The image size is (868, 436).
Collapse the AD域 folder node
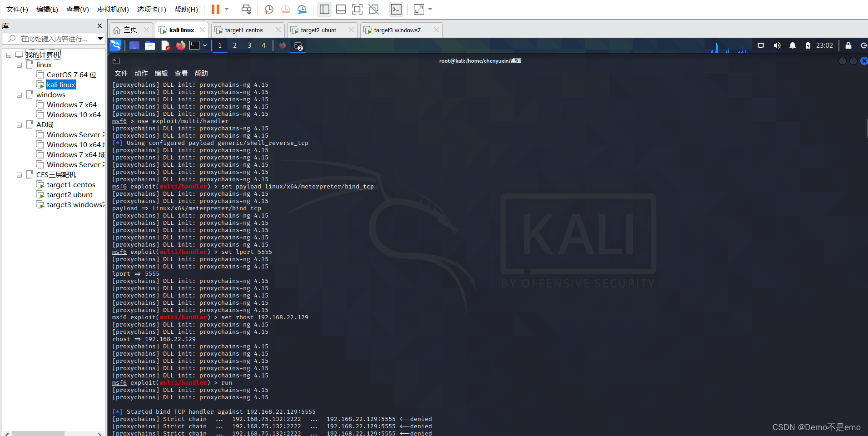(x=19, y=125)
